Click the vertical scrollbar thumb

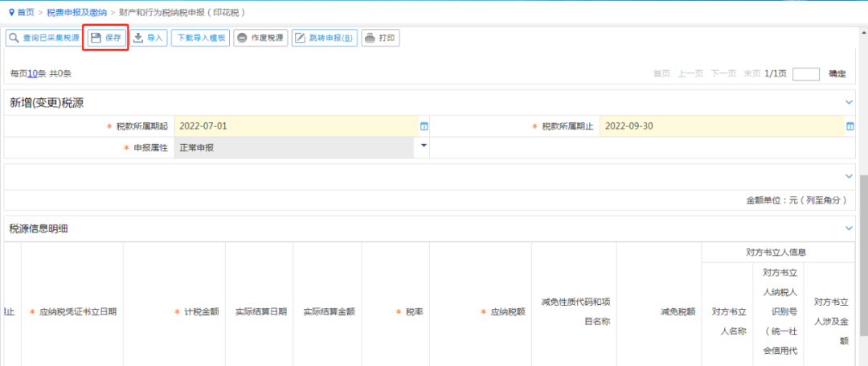863,255
